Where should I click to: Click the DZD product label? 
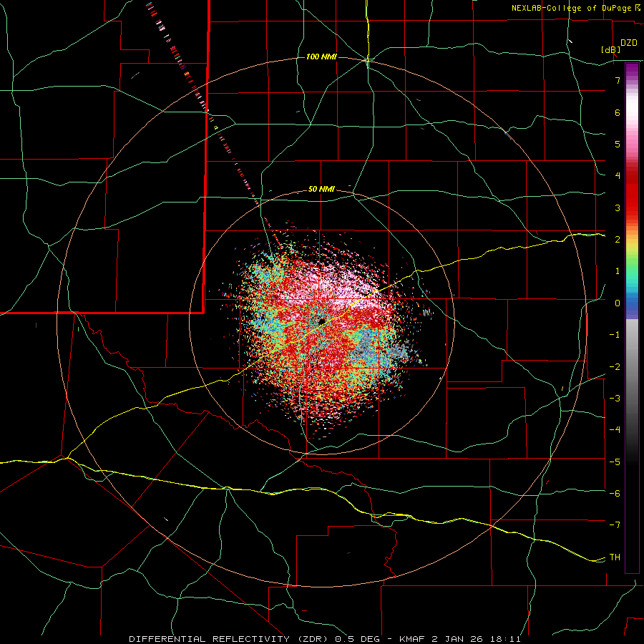(629, 43)
